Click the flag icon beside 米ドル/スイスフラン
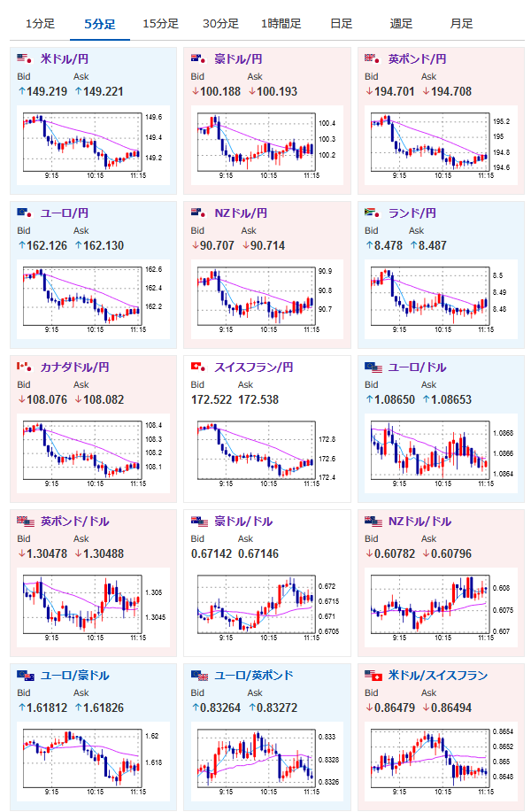531x812 pixels. (x=372, y=676)
